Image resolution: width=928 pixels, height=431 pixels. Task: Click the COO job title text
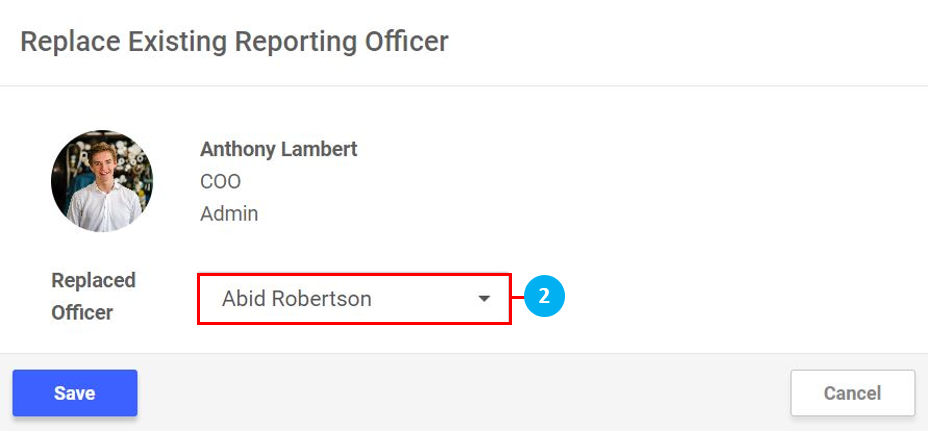coord(220,182)
